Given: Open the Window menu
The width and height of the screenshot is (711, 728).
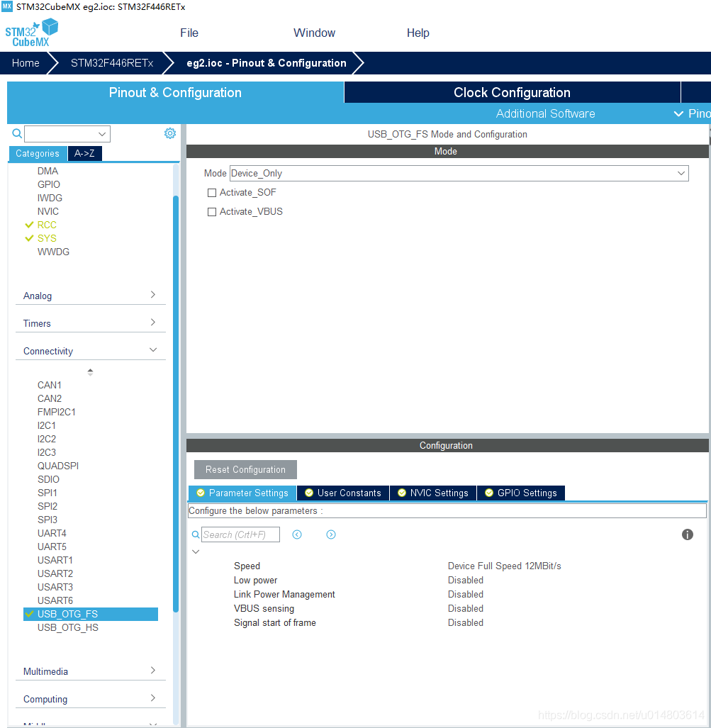Looking at the screenshot, I should coord(315,33).
